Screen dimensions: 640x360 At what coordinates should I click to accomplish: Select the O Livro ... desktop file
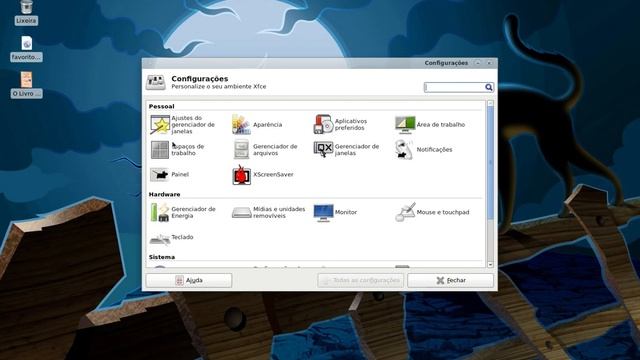pos(27,80)
